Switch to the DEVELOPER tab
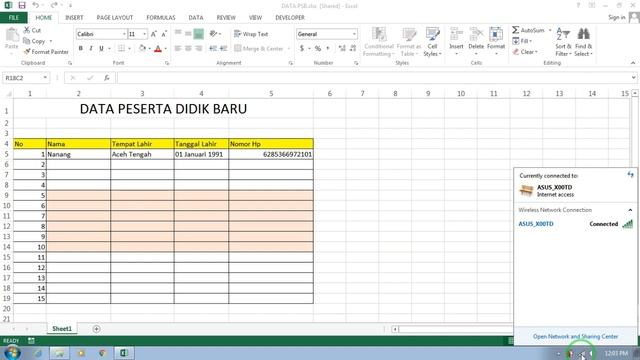Viewport: 640px width, 360px height. coord(290,18)
